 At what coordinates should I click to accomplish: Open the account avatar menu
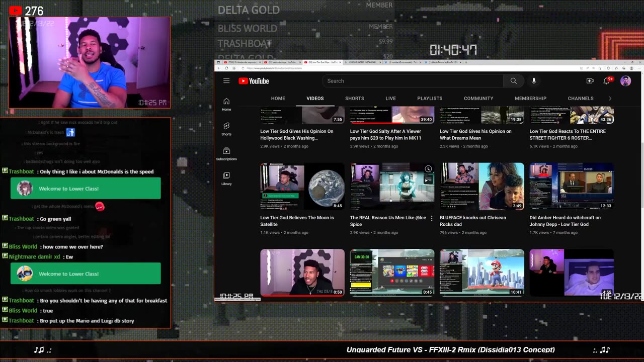click(625, 81)
